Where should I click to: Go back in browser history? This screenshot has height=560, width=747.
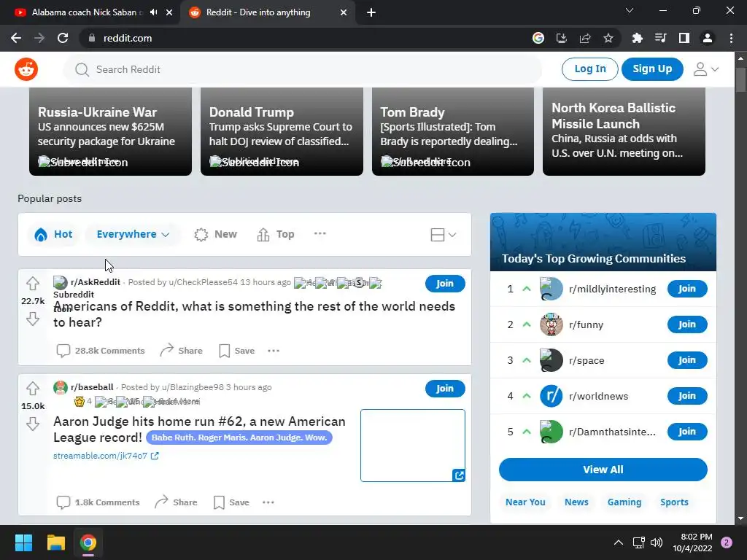pyautogui.click(x=16, y=38)
